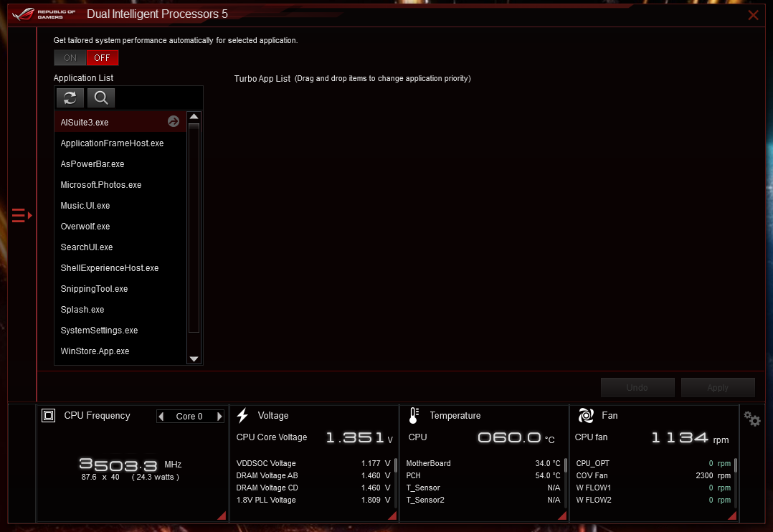Select previous CPU core with left arrow
Image resolution: width=773 pixels, height=532 pixels.
click(x=161, y=416)
